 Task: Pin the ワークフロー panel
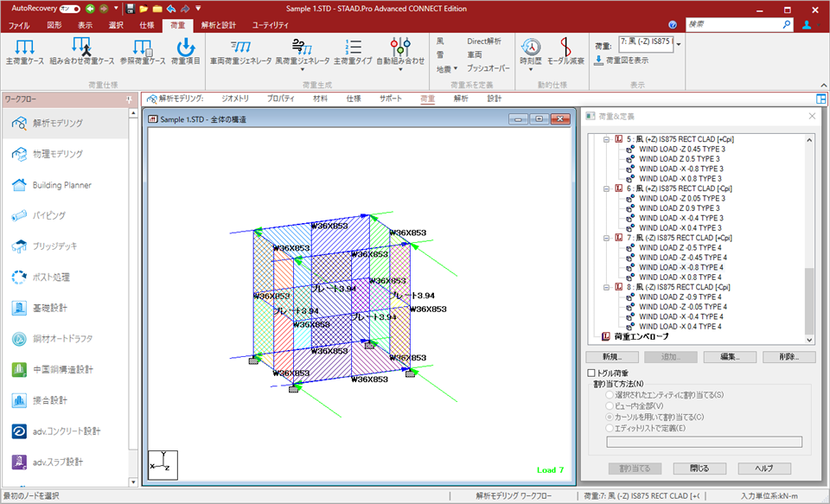(x=129, y=99)
